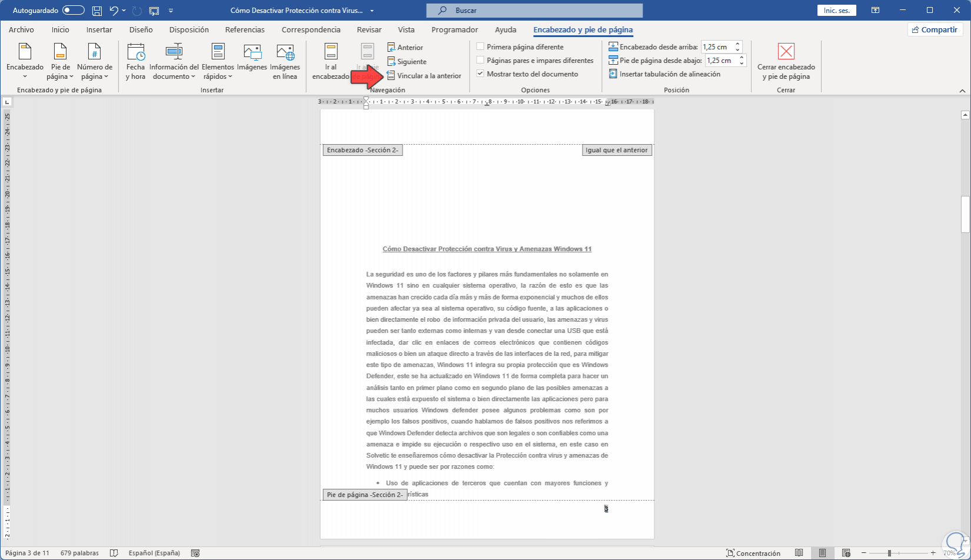Open Elementos rápidos dropdown
The width and height of the screenshot is (971, 560).
[218, 62]
